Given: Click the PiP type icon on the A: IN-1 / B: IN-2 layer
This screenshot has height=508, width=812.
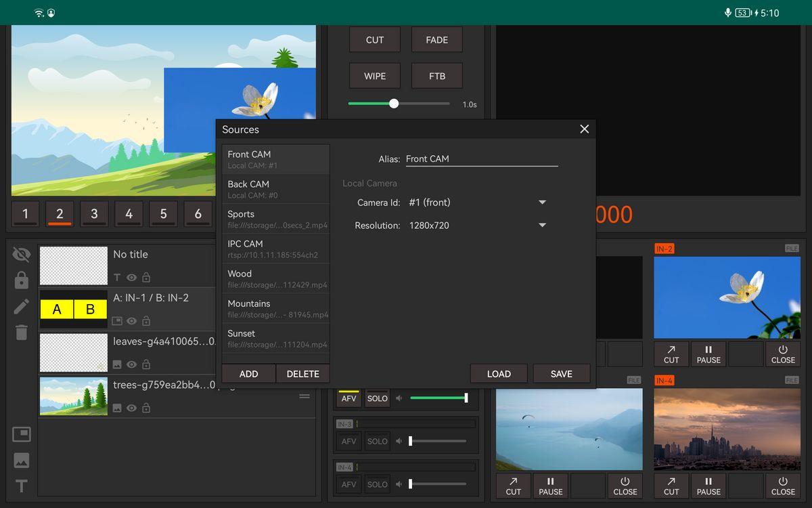Looking at the screenshot, I should tap(117, 321).
